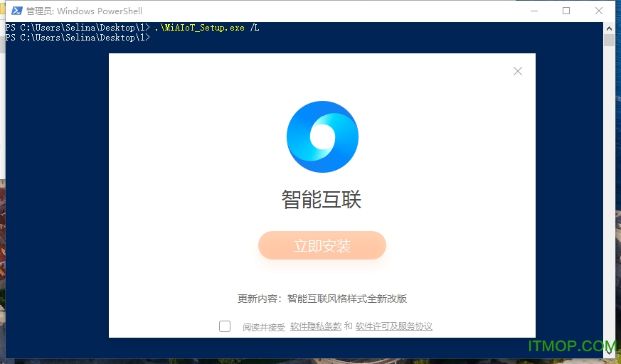
Task: Maximize the PowerShell window
Action: point(566,11)
